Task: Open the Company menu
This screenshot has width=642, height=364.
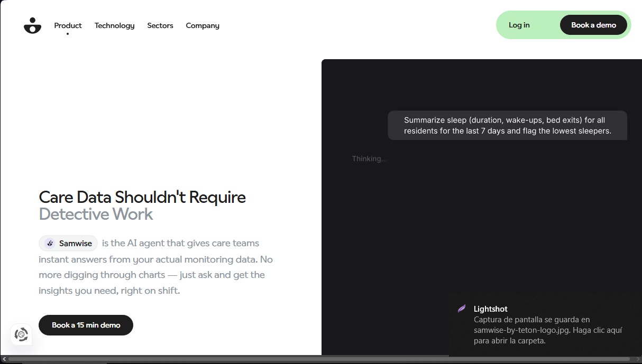Action: coord(203,25)
